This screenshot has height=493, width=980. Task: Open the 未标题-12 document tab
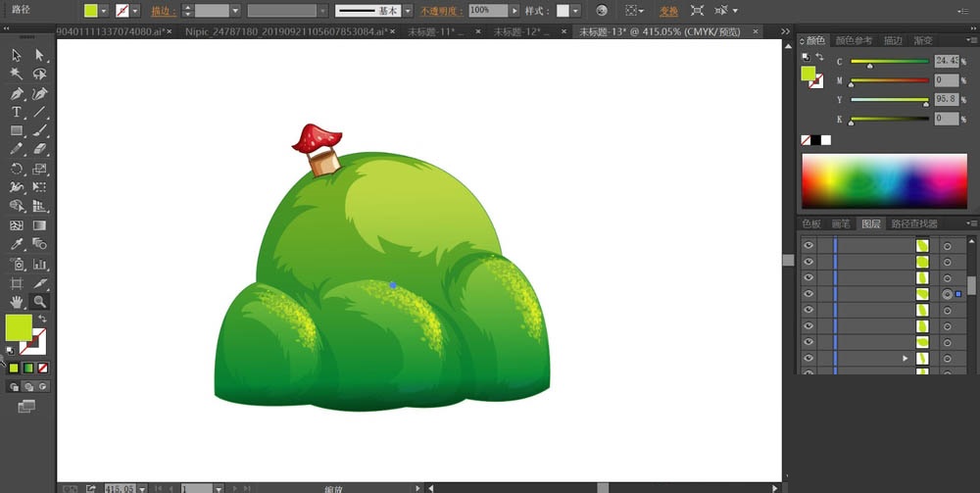pyautogui.click(x=523, y=31)
